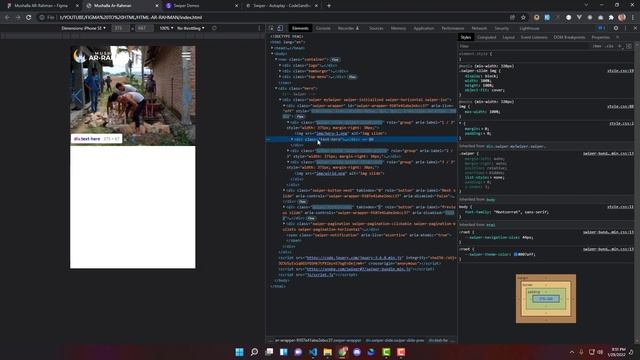Expand the div class text-hero node
The width and height of the screenshot is (640, 360).
292,139
